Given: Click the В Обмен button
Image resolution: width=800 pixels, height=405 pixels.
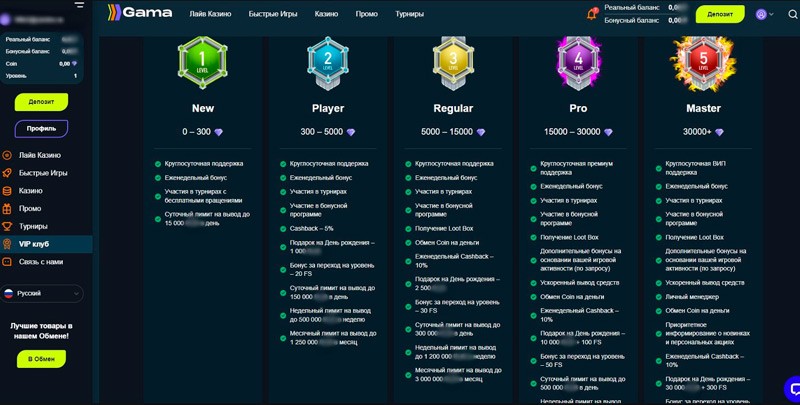Looking at the screenshot, I should (41, 359).
